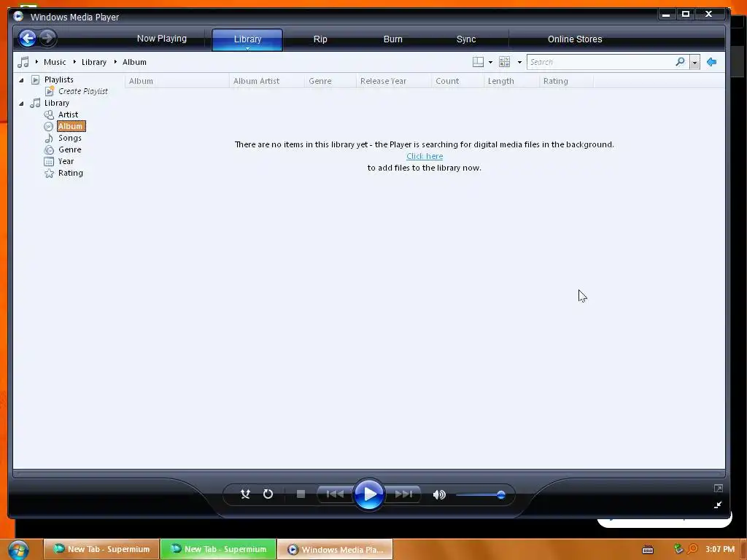The height and width of the screenshot is (560, 747).
Task: Open View Options dropdown arrow
Action: click(x=519, y=63)
